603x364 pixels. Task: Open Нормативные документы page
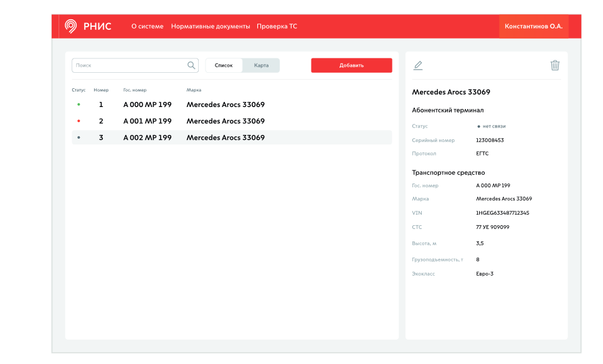[211, 27]
